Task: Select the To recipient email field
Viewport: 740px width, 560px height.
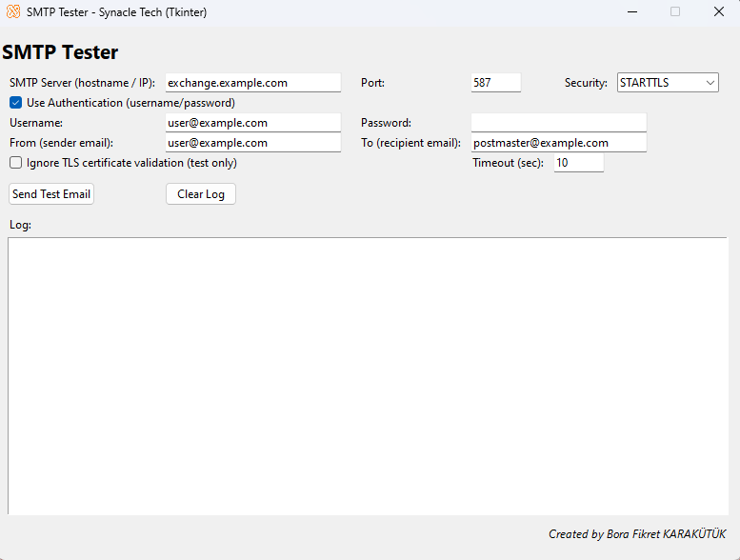Action: pyautogui.click(x=558, y=143)
